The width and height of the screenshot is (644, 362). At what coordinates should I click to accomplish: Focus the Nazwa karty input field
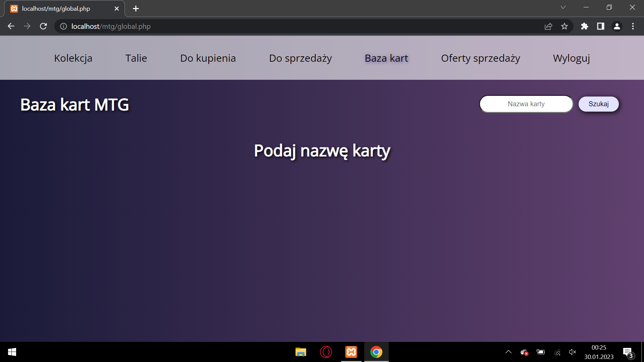click(x=526, y=104)
